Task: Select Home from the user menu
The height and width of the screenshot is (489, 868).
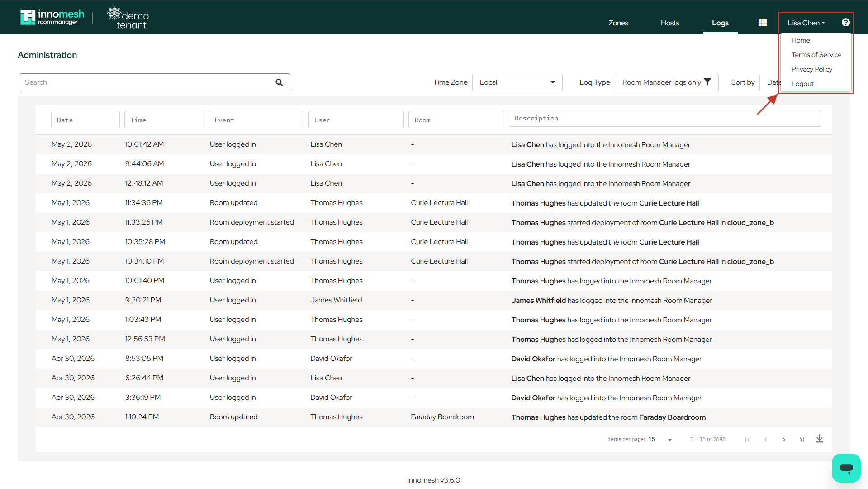Action: (800, 40)
